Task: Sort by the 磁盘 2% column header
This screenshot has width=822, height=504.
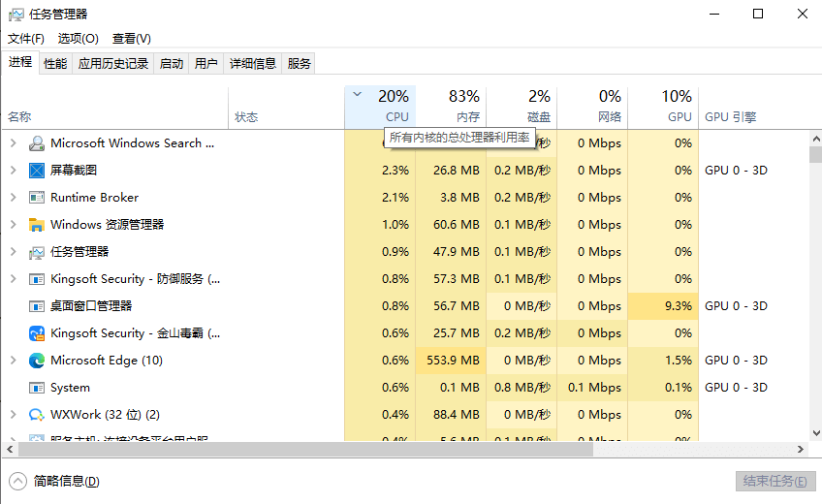Action: point(522,108)
